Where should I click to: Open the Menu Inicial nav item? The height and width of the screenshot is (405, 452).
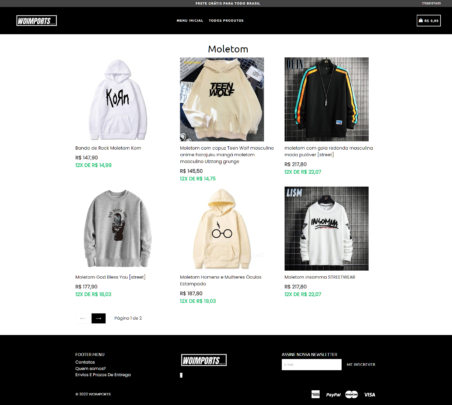190,21
